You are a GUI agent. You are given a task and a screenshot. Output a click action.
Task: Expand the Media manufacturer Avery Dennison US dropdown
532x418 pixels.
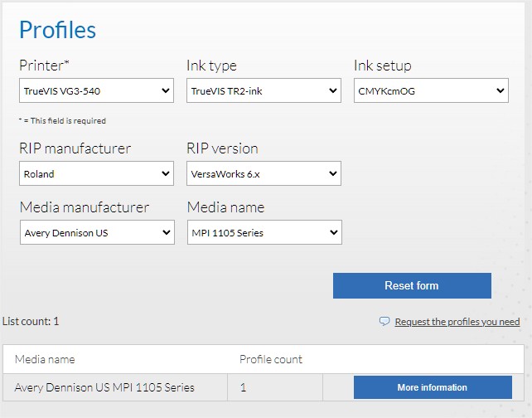97,232
